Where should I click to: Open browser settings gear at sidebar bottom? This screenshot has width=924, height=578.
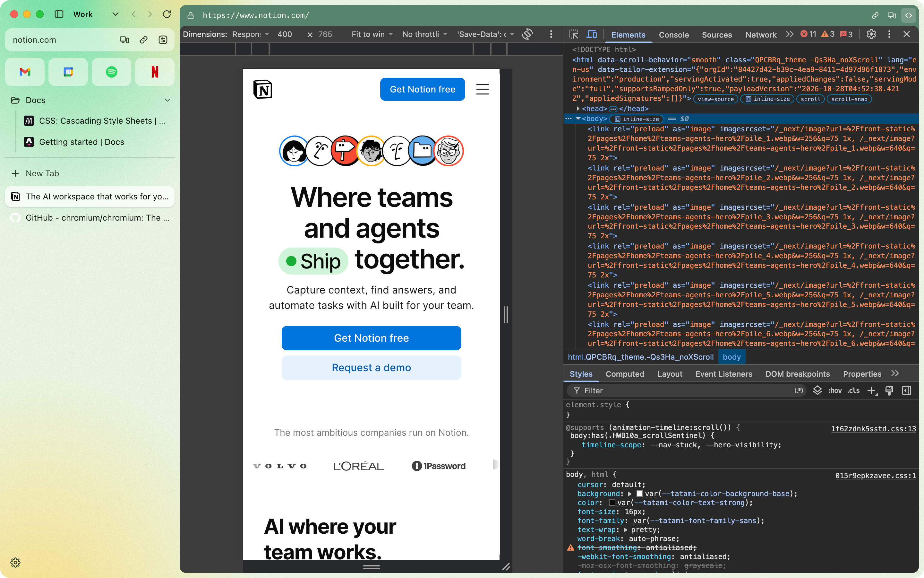point(15,562)
